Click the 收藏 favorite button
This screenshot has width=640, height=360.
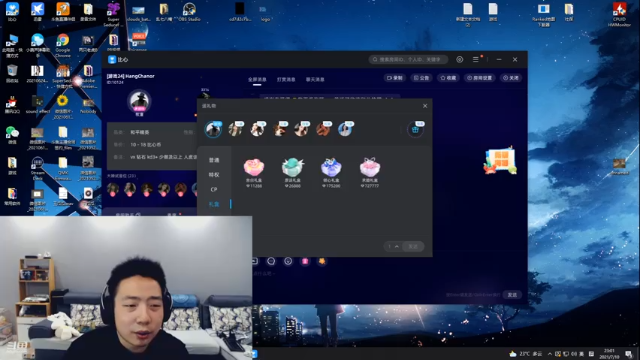pos(448,78)
